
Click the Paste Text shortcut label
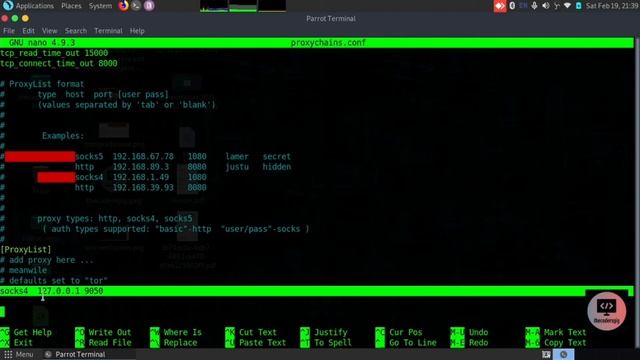pyautogui.click(x=262, y=342)
